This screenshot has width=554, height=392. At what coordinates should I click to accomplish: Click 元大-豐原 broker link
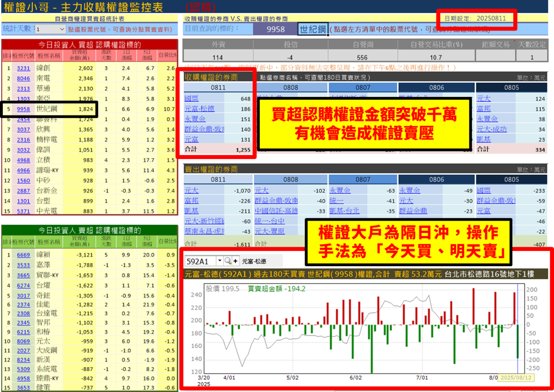point(270,231)
